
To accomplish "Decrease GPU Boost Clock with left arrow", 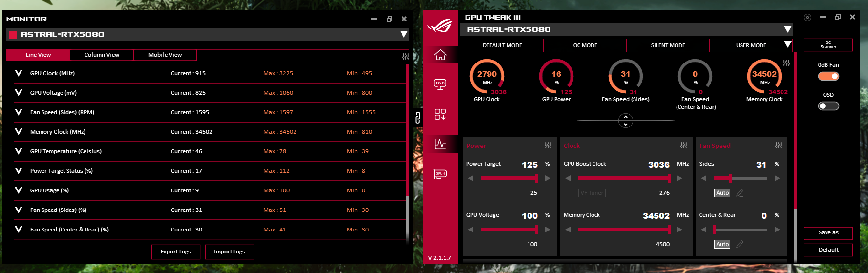I will (568, 178).
